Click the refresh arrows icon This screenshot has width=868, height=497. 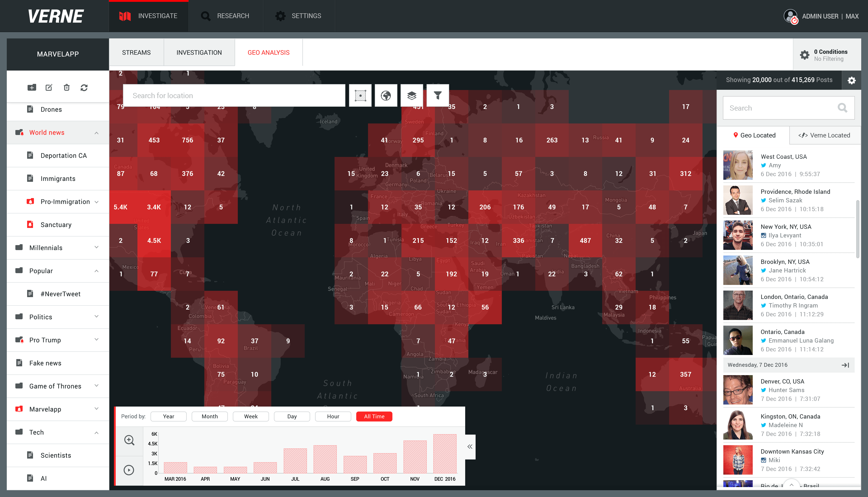coord(84,88)
